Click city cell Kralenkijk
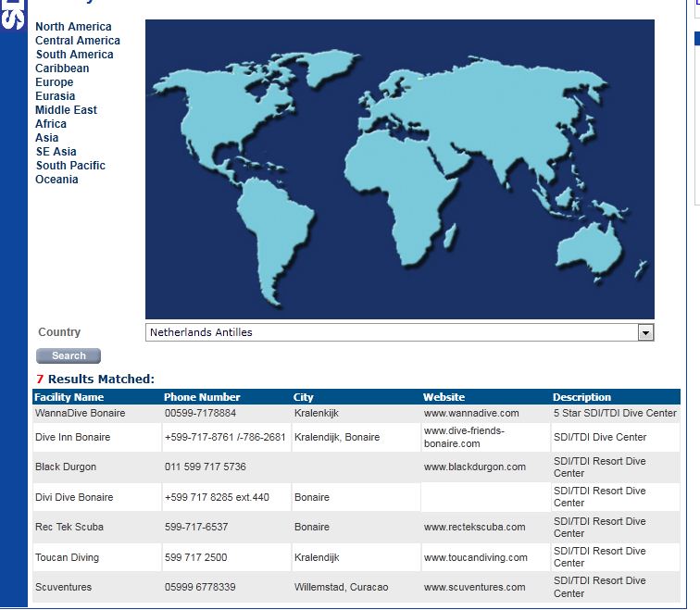Viewport: 700px width, 610px height. pyautogui.click(x=317, y=413)
